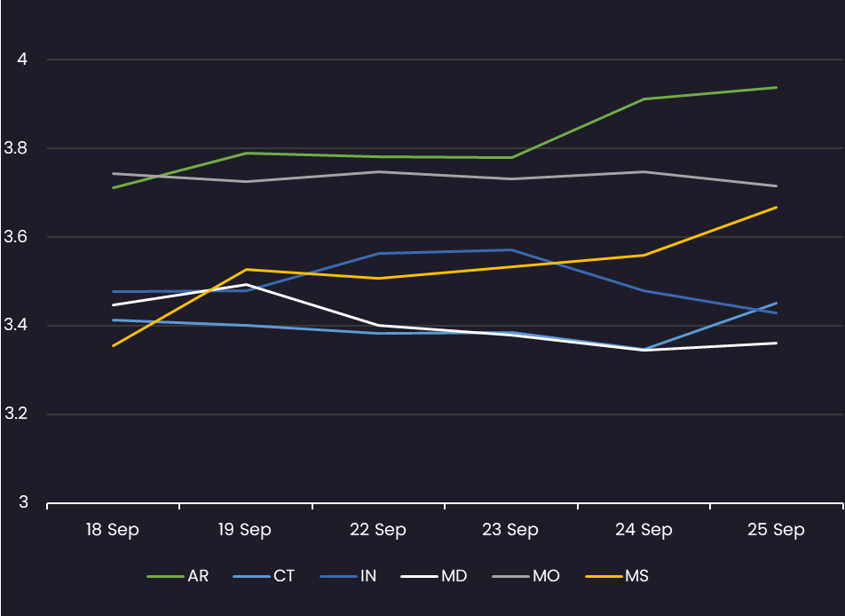Image resolution: width=845 pixels, height=616 pixels.
Task: Select the MD legend label
Action: (x=453, y=576)
